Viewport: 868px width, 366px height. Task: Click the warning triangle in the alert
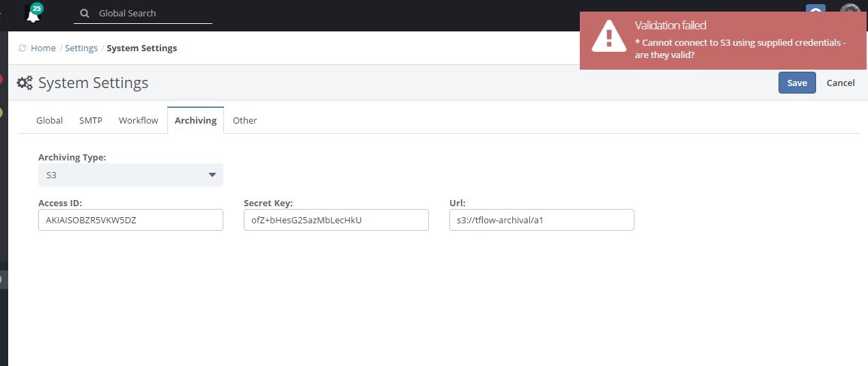(608, 36)
